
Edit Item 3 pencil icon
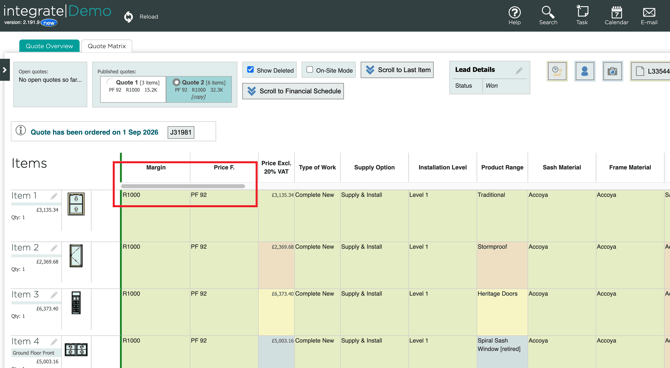(54, 295)
